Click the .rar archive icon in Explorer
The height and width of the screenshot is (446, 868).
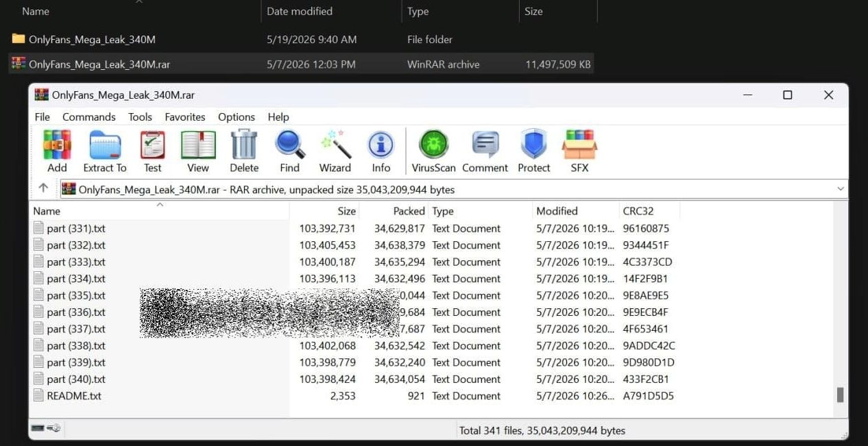[x=19, y=64]
